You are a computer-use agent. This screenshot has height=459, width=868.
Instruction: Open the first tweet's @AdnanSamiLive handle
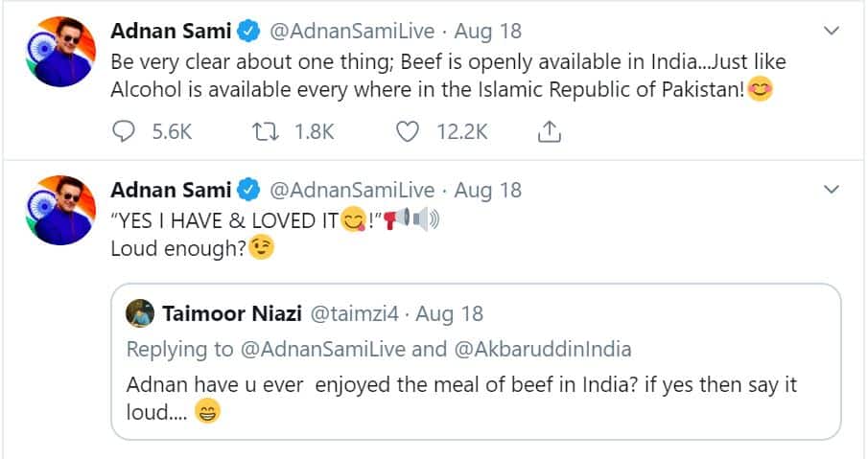coord(351,32)
